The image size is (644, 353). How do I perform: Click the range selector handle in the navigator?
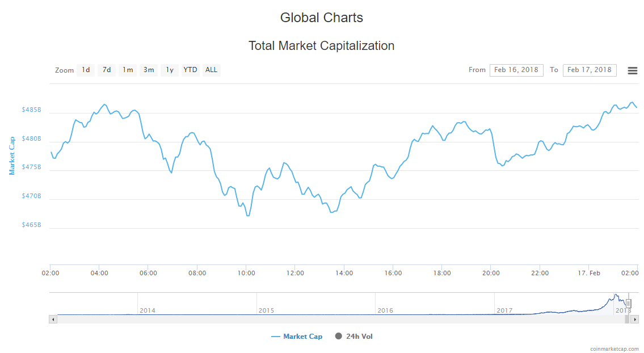(x=628, y=304)
